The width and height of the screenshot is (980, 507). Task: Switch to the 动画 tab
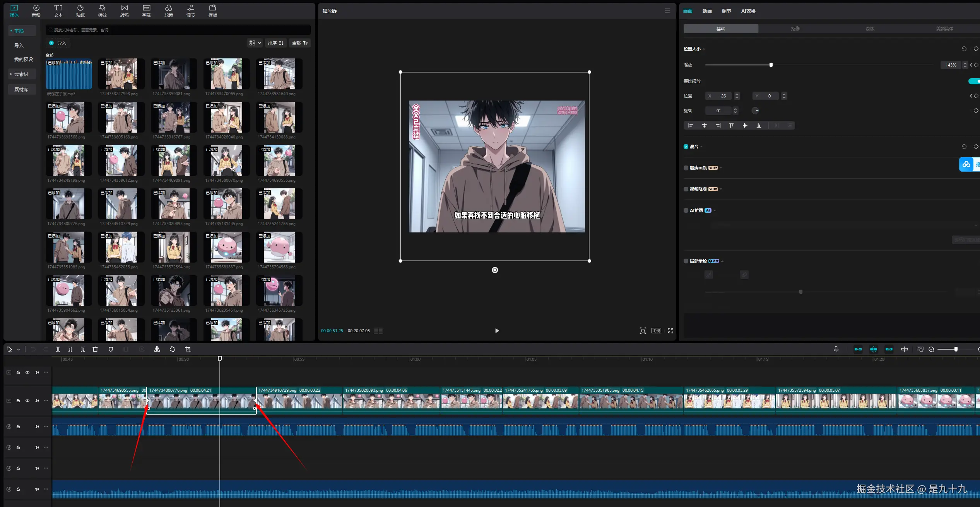click(x=707, y=11)
